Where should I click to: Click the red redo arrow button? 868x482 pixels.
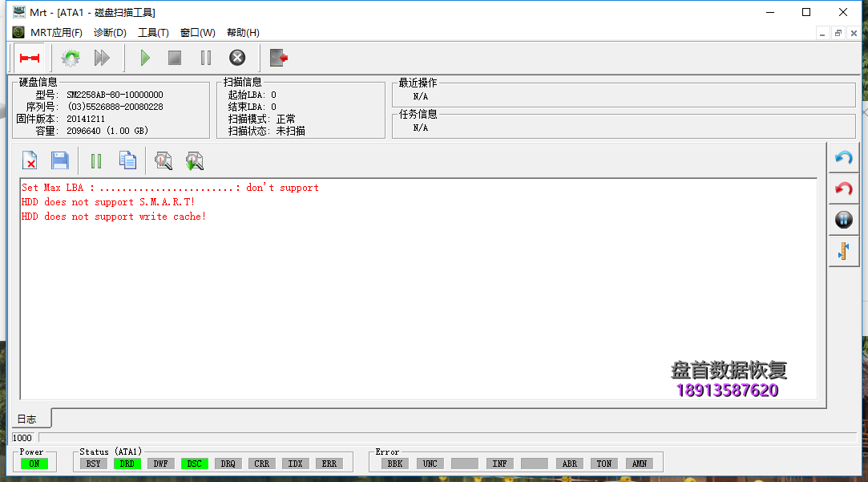[843, 188]
